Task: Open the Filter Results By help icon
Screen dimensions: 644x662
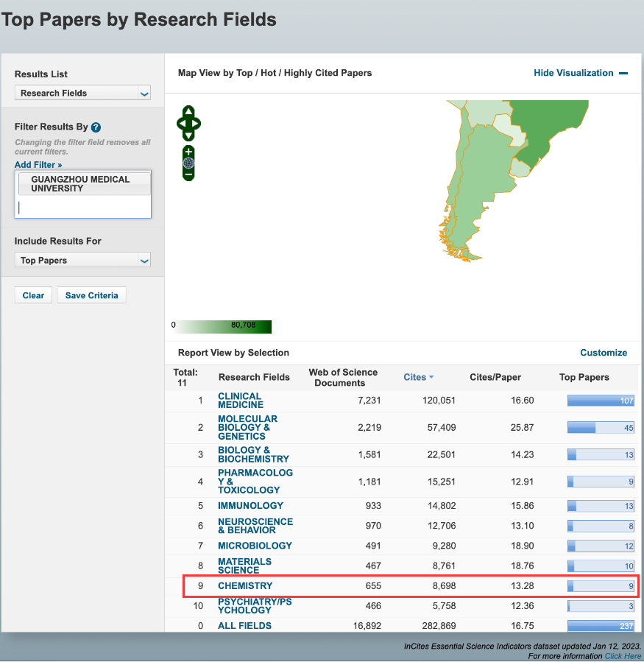Action: [x=96, y=127]
